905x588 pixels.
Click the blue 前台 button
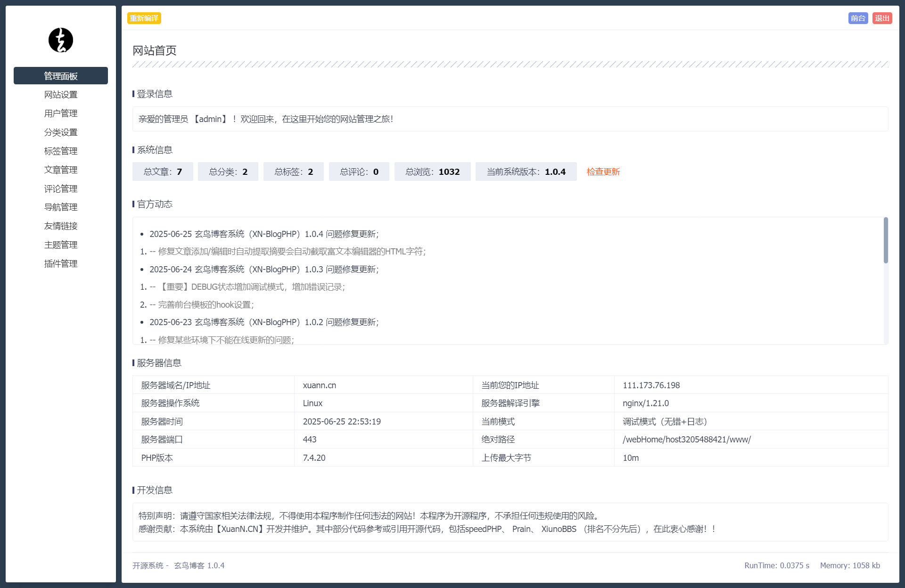[x=858, y=18]
